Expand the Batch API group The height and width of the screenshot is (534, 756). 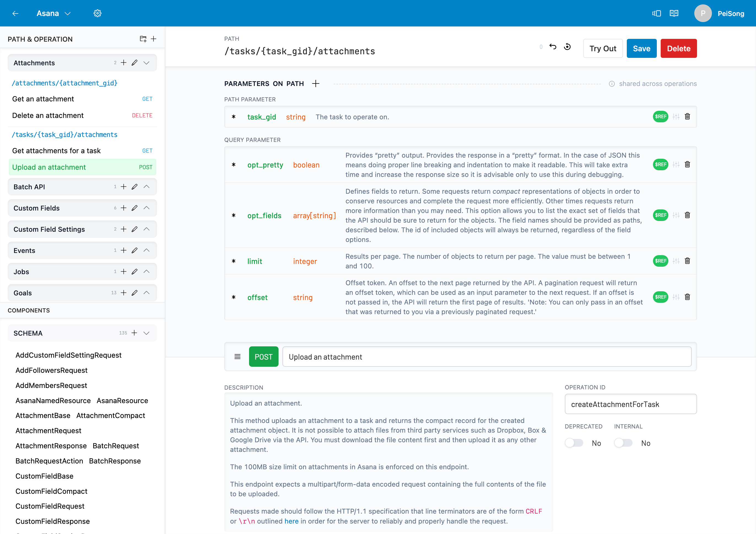click(x=147, y=187)
